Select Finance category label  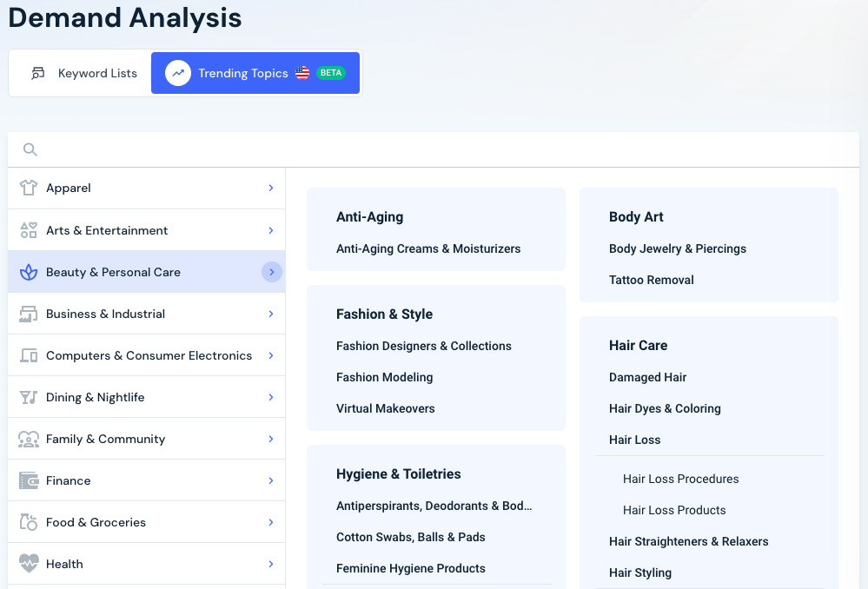click(68, 480)
